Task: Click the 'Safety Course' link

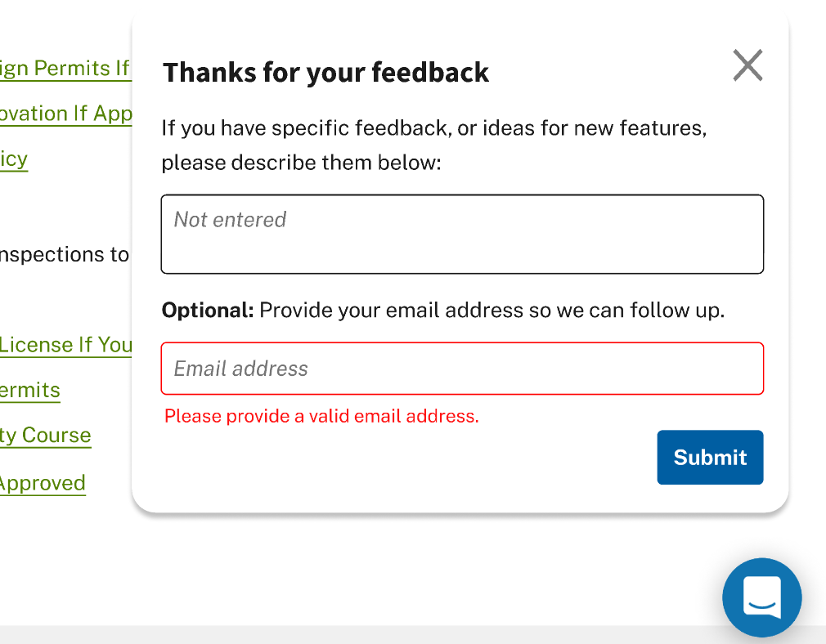Action: pyautogui.click(x=45, y=435)
